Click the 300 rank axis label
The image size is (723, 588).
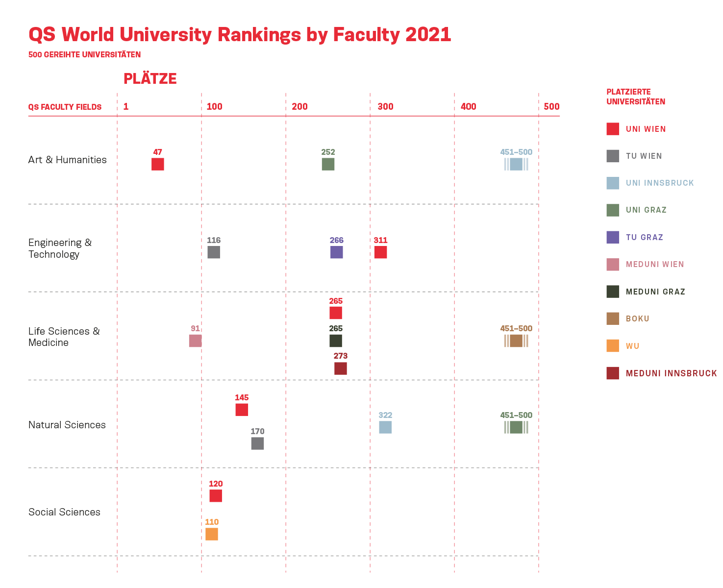coord(385,107)
